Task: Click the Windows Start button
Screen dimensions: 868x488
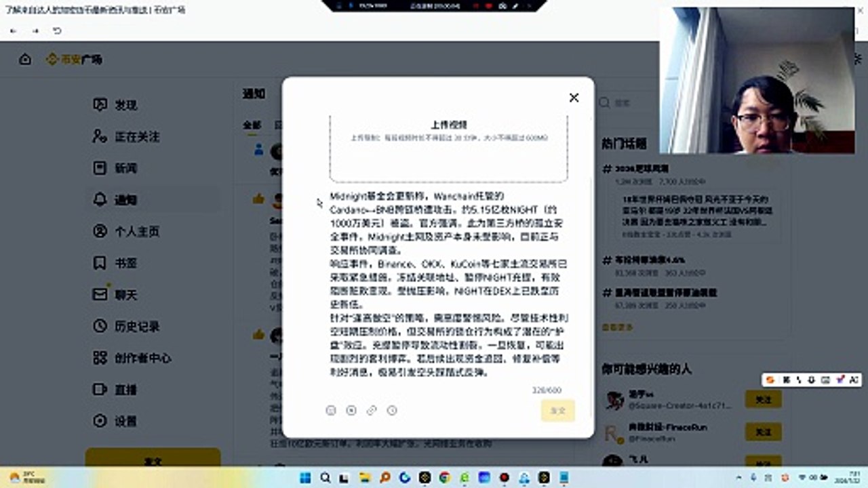Action: 305,477
